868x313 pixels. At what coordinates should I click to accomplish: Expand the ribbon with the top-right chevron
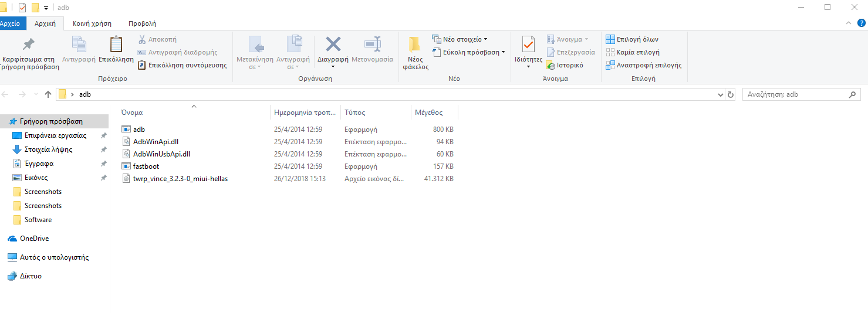pyautogui.click(x=847, y=23)
